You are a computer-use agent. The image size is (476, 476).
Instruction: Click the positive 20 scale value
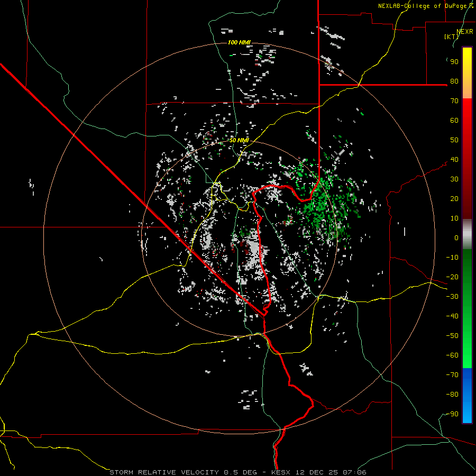pyautogui.click(x=454, y=199)
